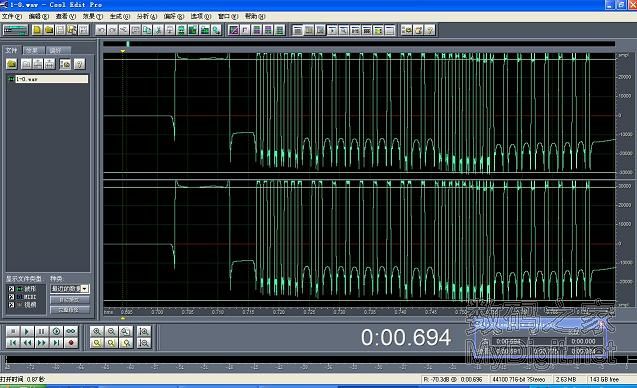Image resolution: width=637 pixels, height=388 pixels.
Task: Open file using the file panel's folder icon
Action: [x=12, y=64]
